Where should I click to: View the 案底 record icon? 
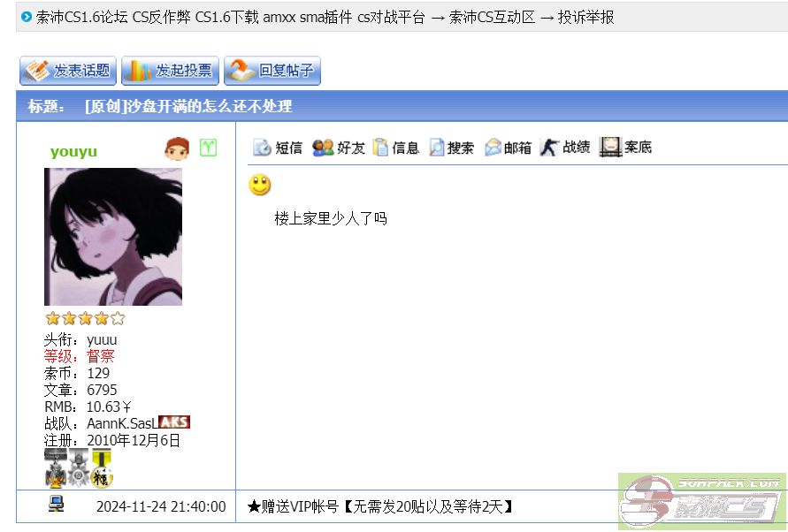click(625, 148)
